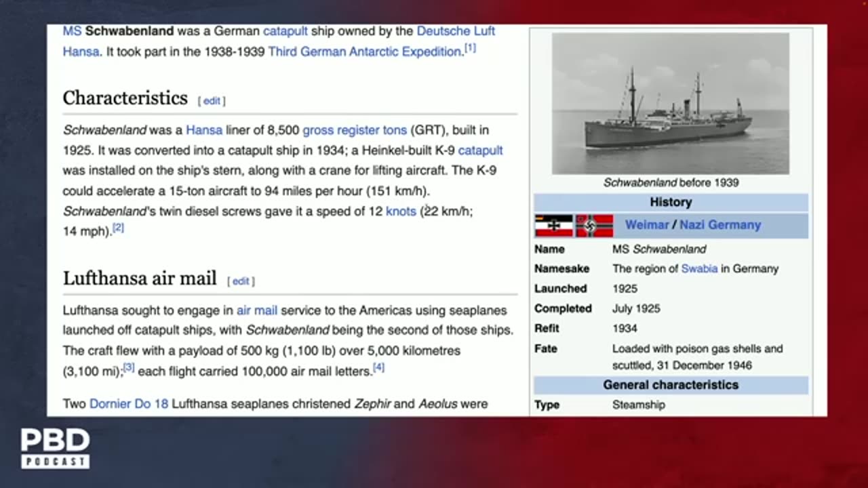
Task: Click the Refit value '1934'
Action: click(x=625, y=329)
